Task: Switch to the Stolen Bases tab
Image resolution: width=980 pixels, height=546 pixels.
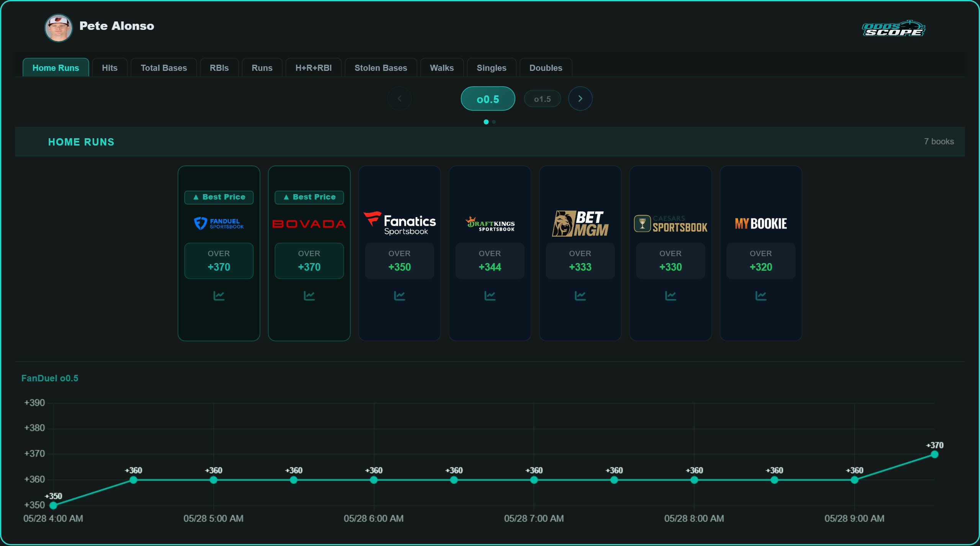Action: (381, 67)
